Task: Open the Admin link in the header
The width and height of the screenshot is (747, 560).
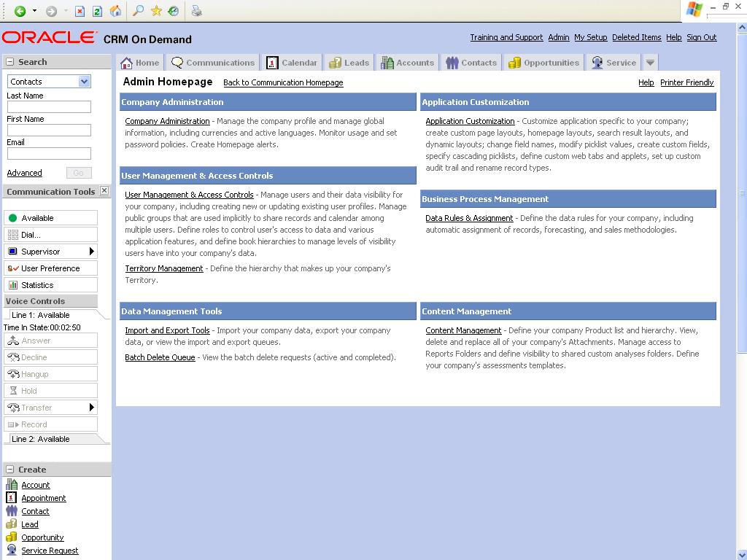Action: (558, 37)
